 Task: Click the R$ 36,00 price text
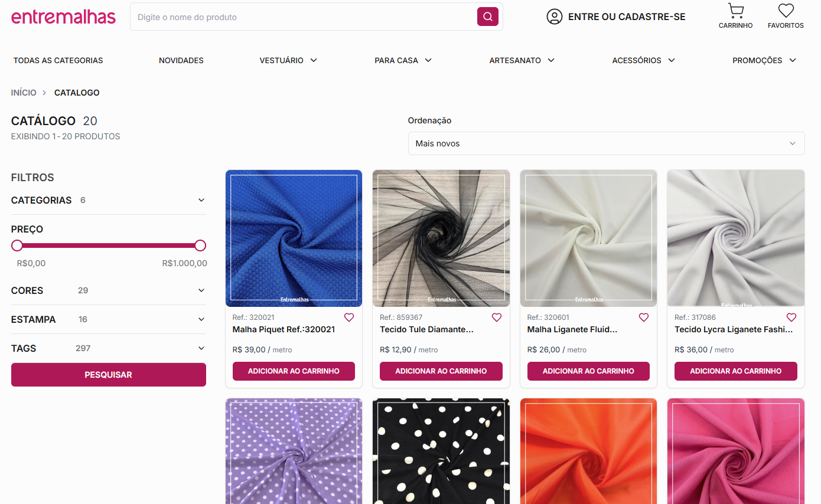point(691,349)
